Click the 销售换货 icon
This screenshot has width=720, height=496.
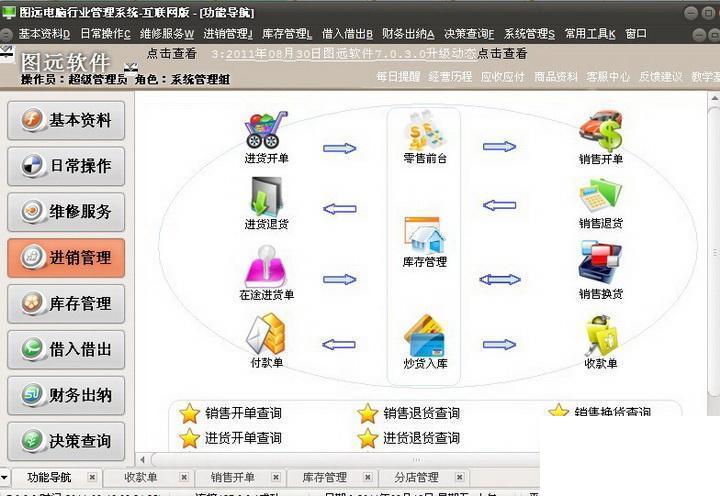tap(601, 263)
